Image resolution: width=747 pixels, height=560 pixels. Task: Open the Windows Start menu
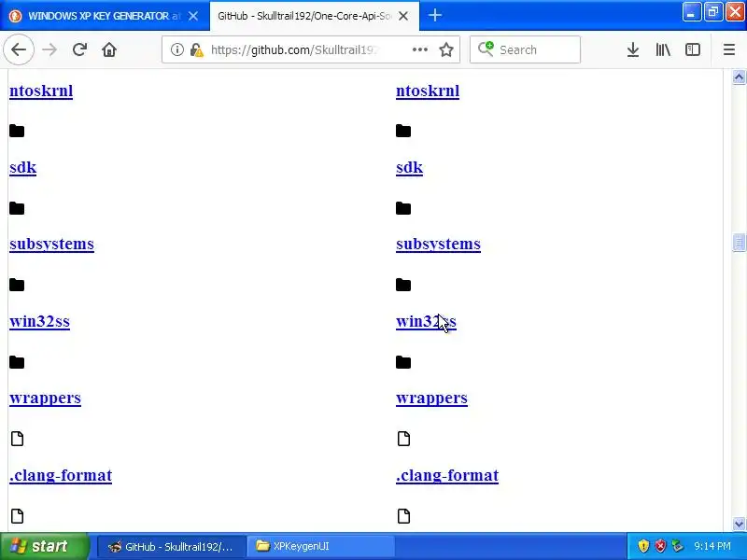[x=44, y=546]
